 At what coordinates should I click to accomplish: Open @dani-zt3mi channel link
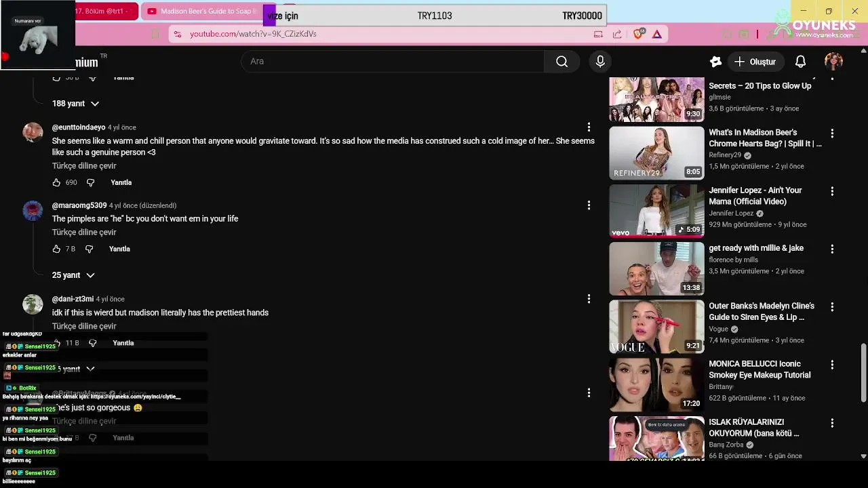(x=73, y=299)
